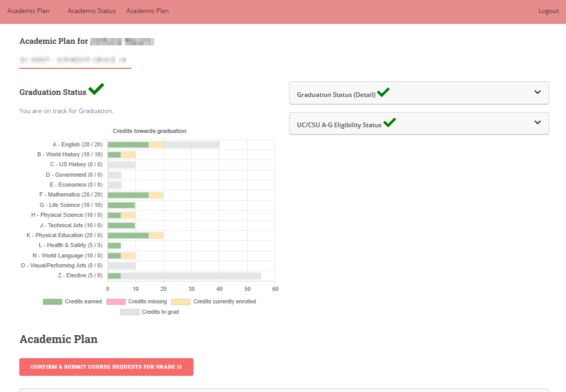
Task: Click the green checkmark beside Graduation Status heading
Action: click(x=96, y=90)
